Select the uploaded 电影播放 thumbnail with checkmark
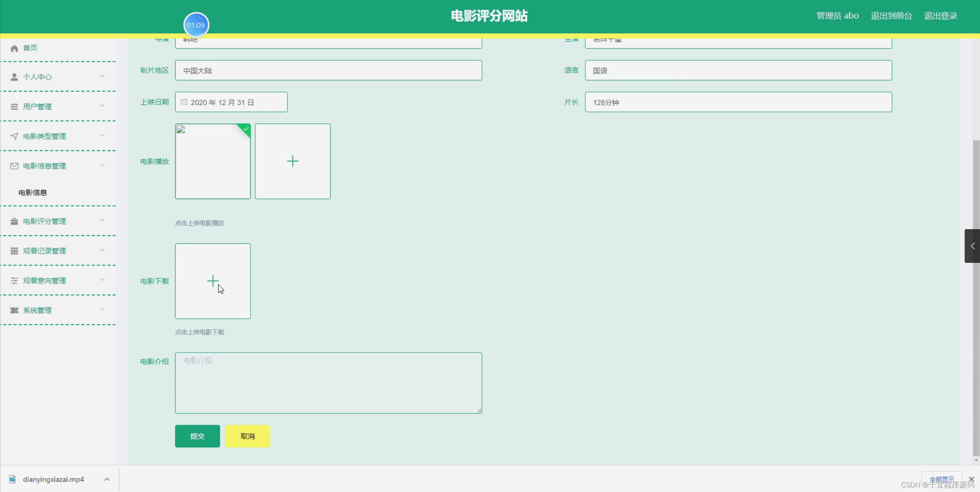 tap(213, 161)
